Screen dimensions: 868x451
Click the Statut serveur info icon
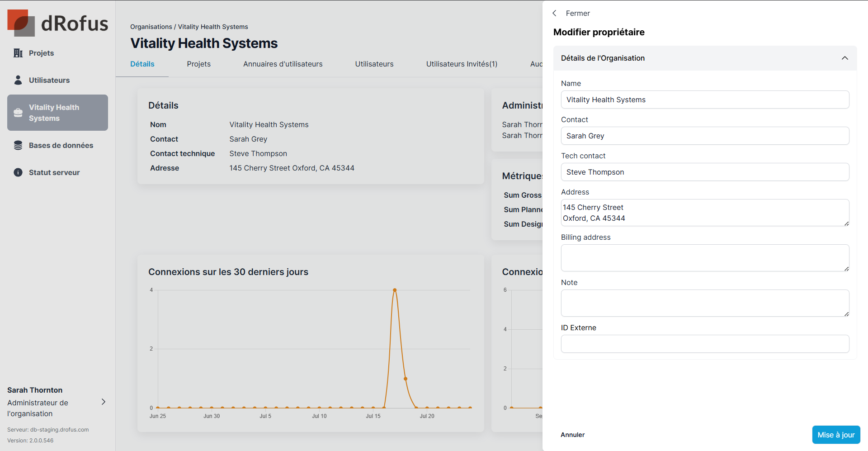pos(18,172)
